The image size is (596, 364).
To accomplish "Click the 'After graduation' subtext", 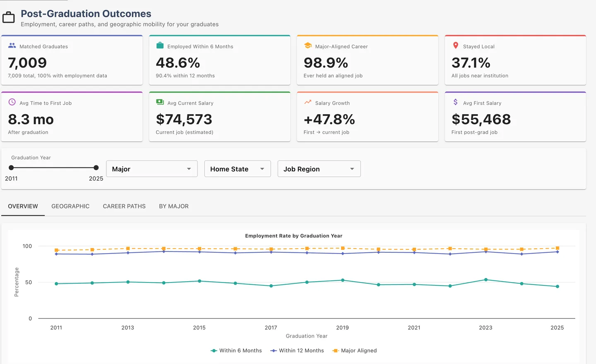I will [x=28, y=132].
